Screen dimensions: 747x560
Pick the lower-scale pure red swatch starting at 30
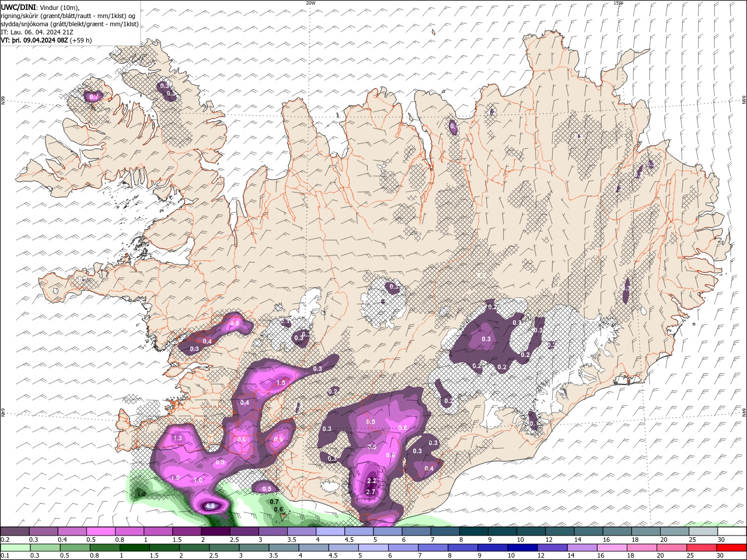(731, 548)
